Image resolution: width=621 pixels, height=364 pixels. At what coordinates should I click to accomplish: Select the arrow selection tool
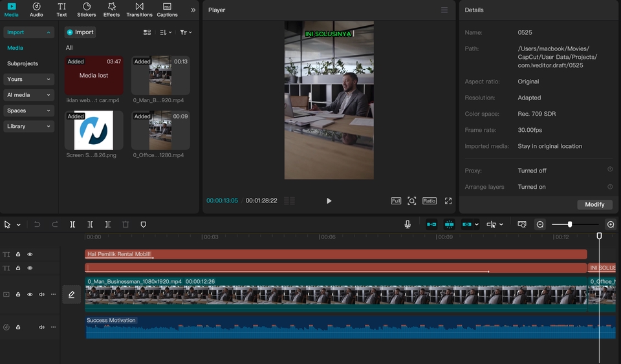click(7, 224)
